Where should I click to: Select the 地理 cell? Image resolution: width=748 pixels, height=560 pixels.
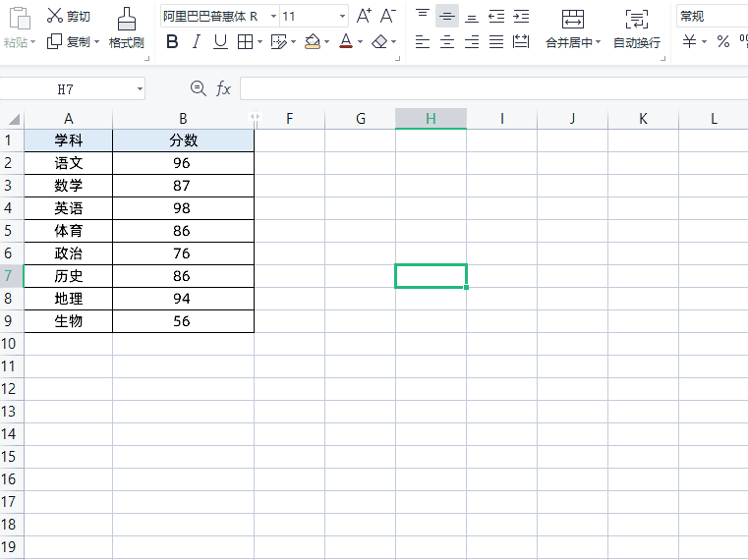(x=68, y=299)
